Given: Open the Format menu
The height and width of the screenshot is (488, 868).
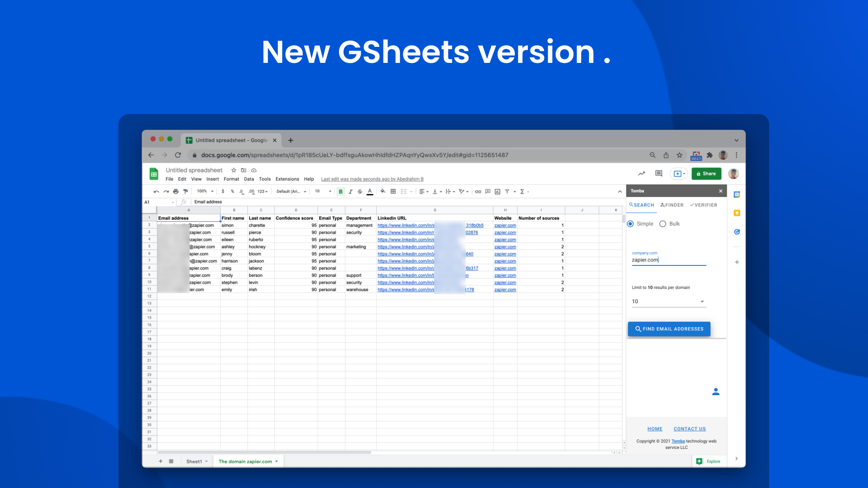Looking at the screenshot, I should coord(231,179).
